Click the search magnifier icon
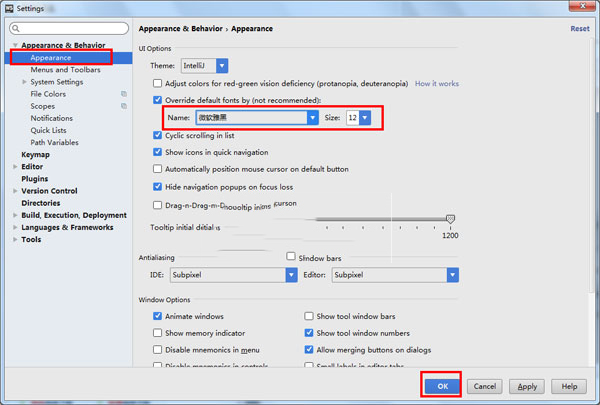600x405 pixels. pyautogui.click(x=15, y=28)
